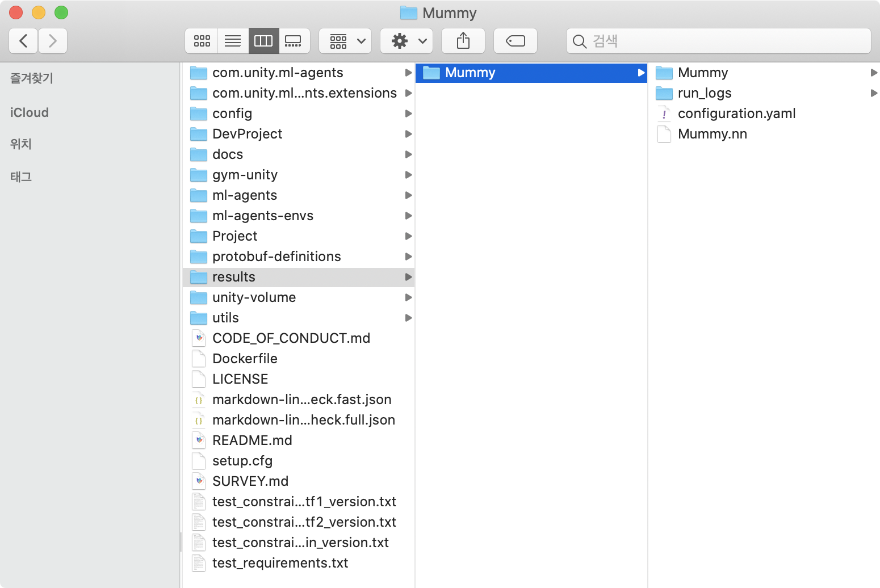Viewport: 880px width, 588px height.
Task: Expand the DevProject folder arrow
Action: pos(408,134)
